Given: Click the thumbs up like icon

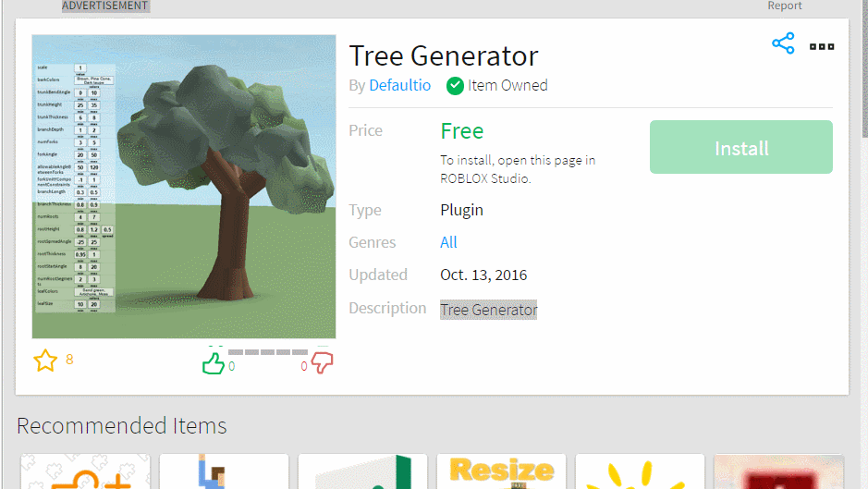Looking at the screenshot, I should [x=214, y=363].
